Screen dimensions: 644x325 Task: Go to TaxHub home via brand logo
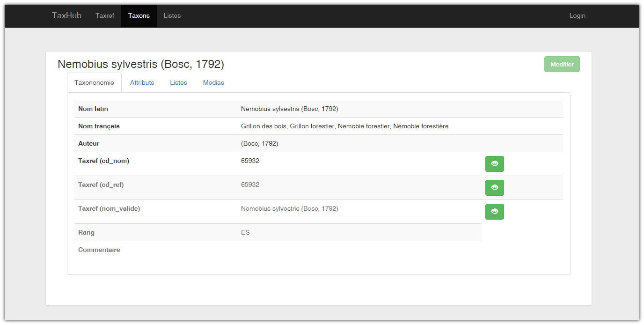tap(66, 15)
